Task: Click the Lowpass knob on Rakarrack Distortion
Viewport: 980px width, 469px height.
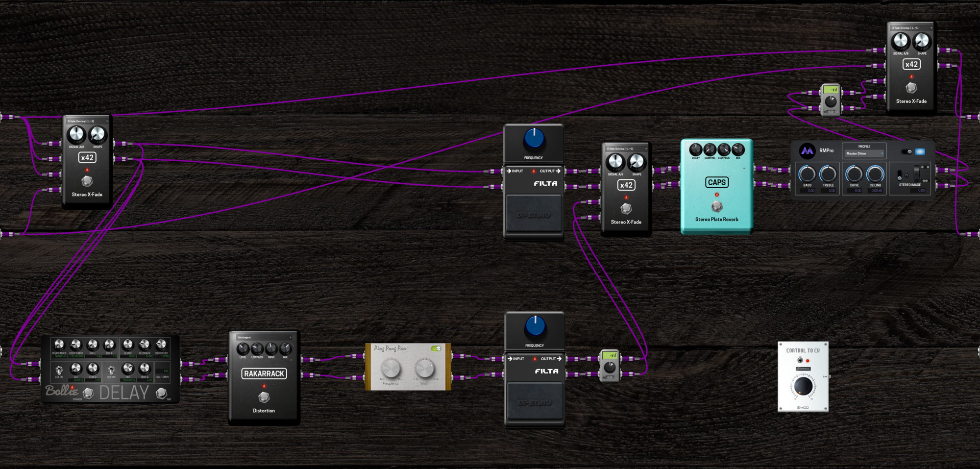Action: click(257, 349)
